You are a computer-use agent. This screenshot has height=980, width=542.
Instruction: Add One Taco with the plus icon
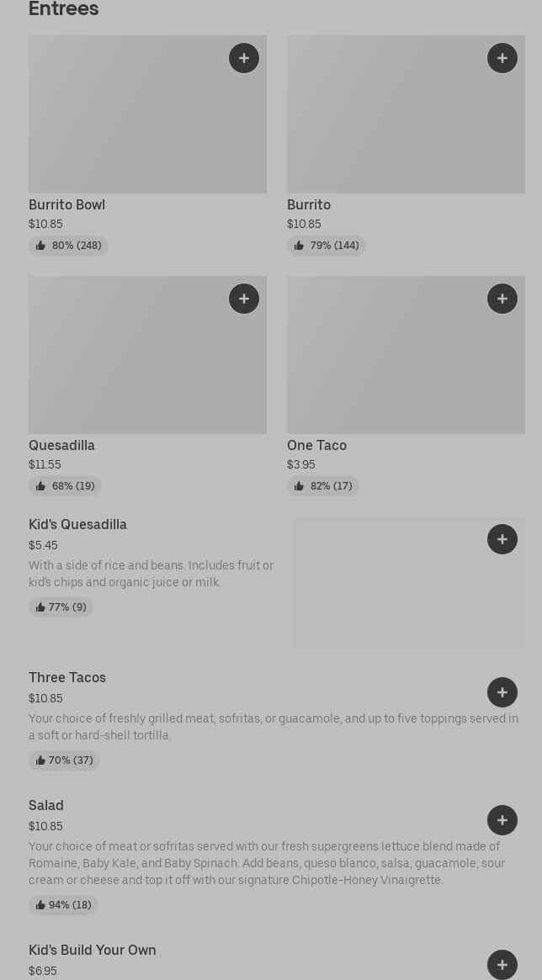(x=502, y=299)
